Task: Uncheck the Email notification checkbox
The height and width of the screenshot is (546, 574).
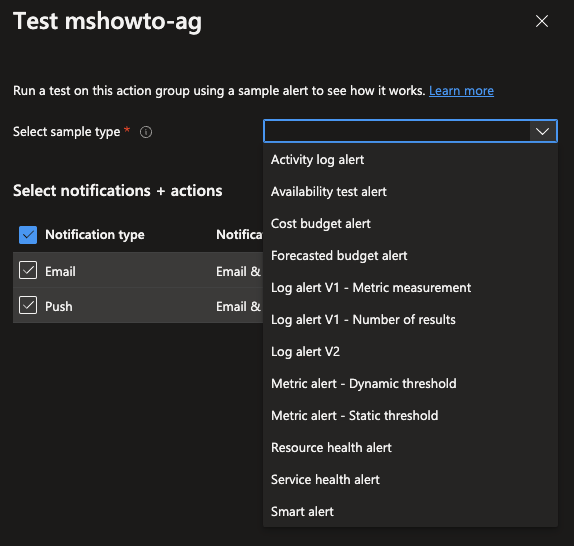Action: (28, 270)
